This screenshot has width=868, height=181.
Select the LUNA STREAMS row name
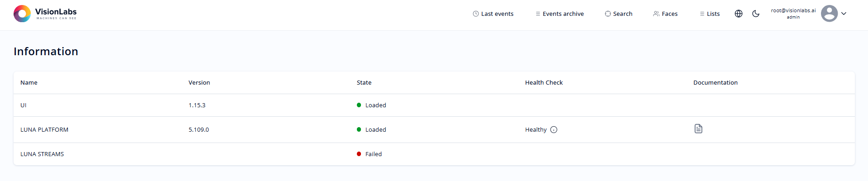point(42,154)
